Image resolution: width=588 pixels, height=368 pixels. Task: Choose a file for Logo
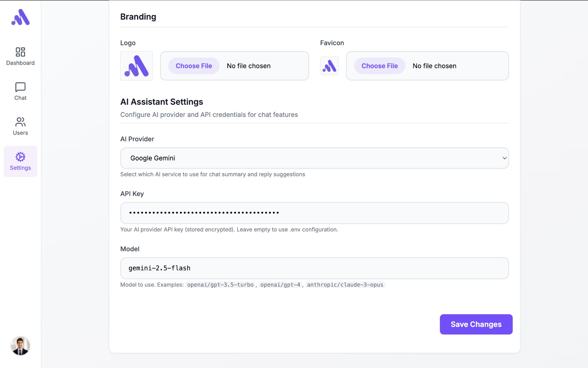tap(194, 66)
